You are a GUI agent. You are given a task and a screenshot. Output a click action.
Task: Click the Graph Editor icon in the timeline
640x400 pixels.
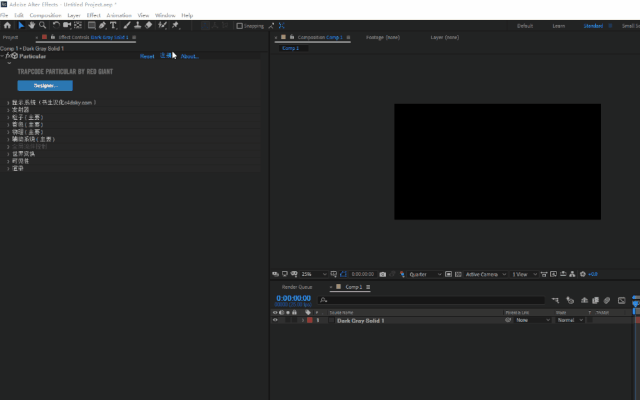tap(621, 300)
